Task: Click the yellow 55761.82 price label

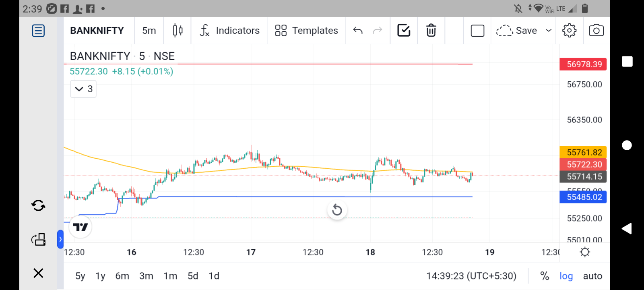Action: point(583,152)
